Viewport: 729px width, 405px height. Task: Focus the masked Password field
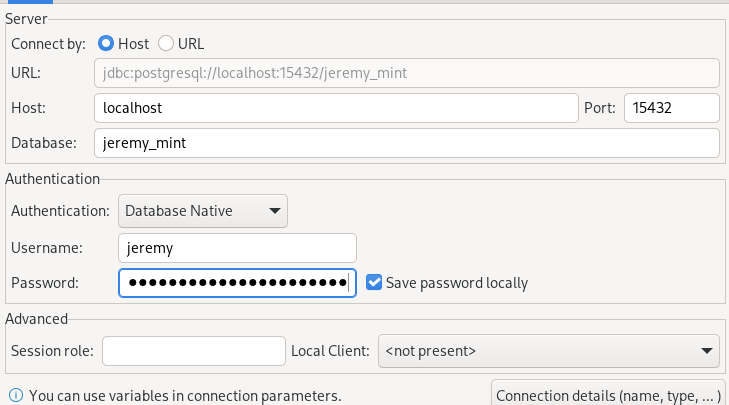(x=237, y=283)
